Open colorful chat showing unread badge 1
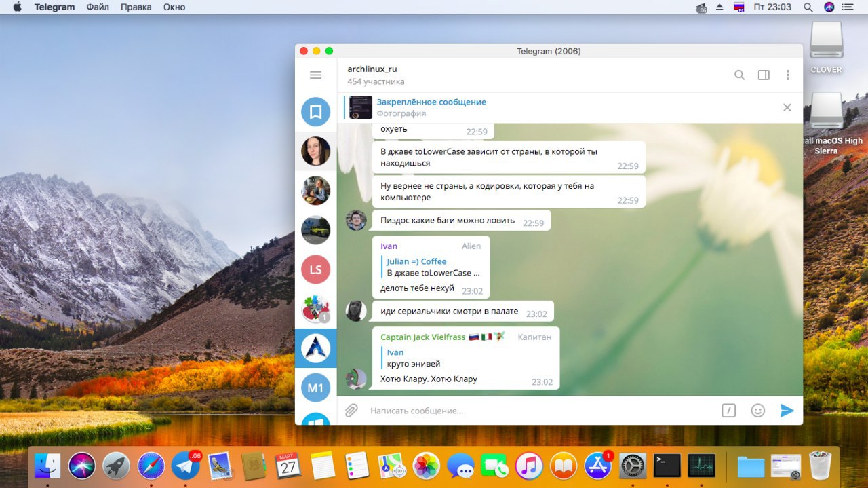Image resolution: width=868 pixels, height=488 pixels. (315, 309)
